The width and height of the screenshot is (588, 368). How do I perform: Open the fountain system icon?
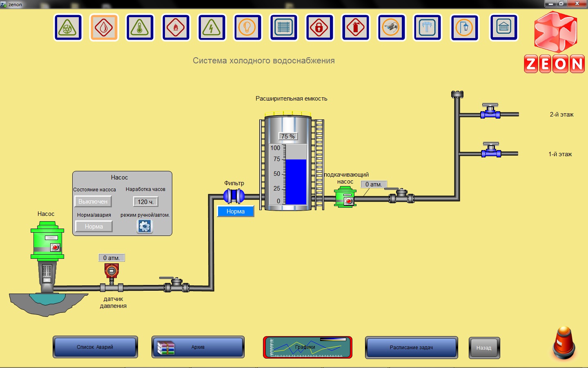pos(428,28)
